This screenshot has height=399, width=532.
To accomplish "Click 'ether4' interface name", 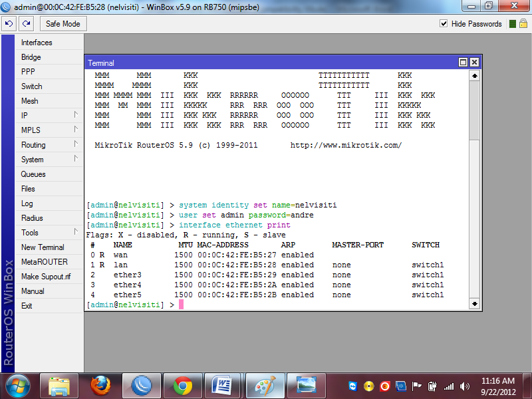I will [128, 285].
